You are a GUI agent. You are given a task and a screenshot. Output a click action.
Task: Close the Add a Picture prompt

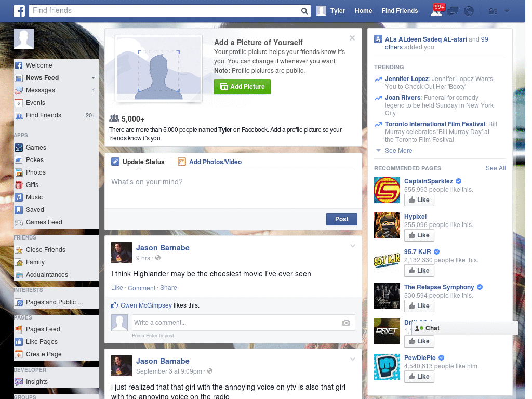pos(352,38)
